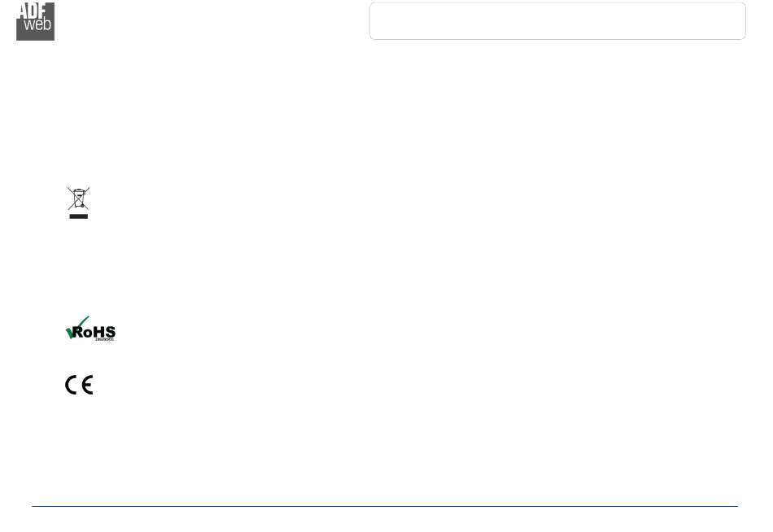
Task: Click the left end of the blue footer line
Action: [x=33, y=506]
